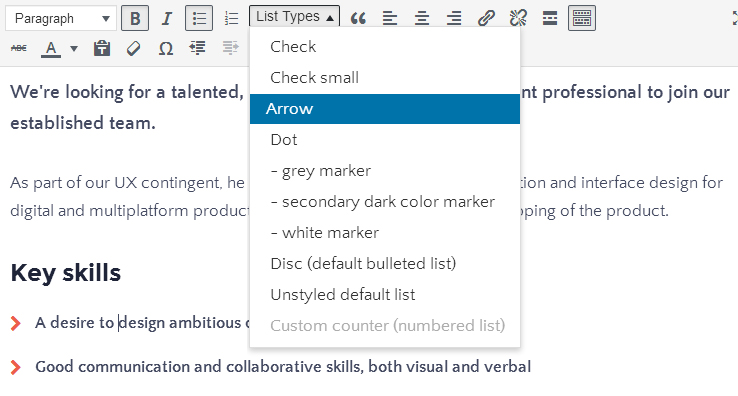Increase indent
Image resolution: width=738 pixels, height=396 pixels.
(x=230, y=48)
